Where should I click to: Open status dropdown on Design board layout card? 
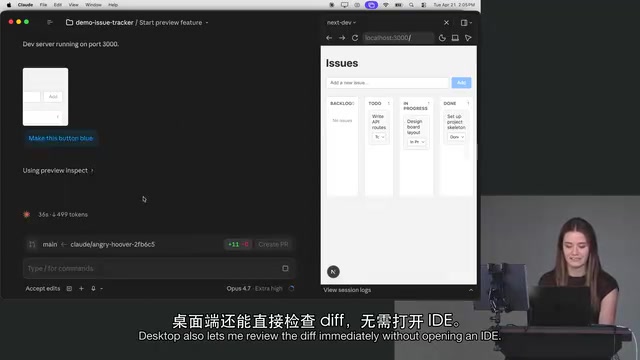pyautogui.click(x=417, y=142)
